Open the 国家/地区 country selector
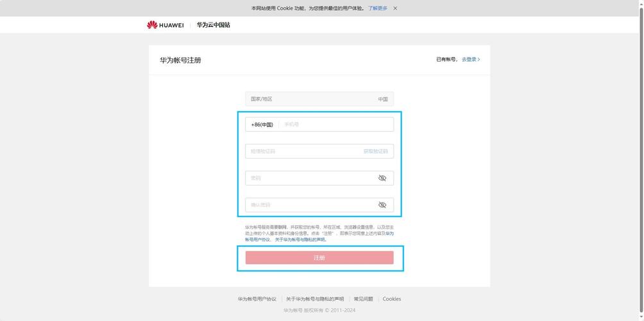644x321 pixels. [319, 99]
